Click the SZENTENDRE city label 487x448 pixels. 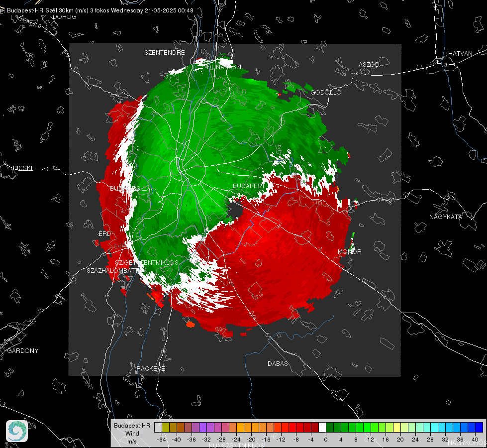(x=165, y=53)
